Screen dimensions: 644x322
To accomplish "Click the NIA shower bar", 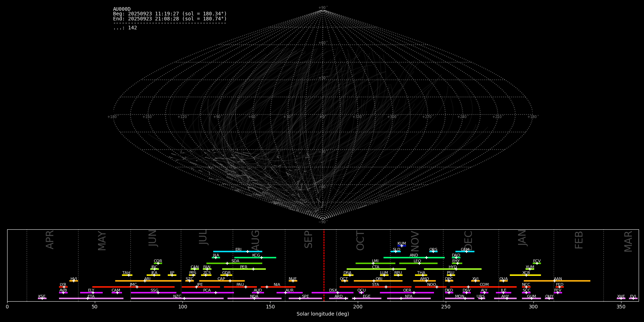I will 278,287.
